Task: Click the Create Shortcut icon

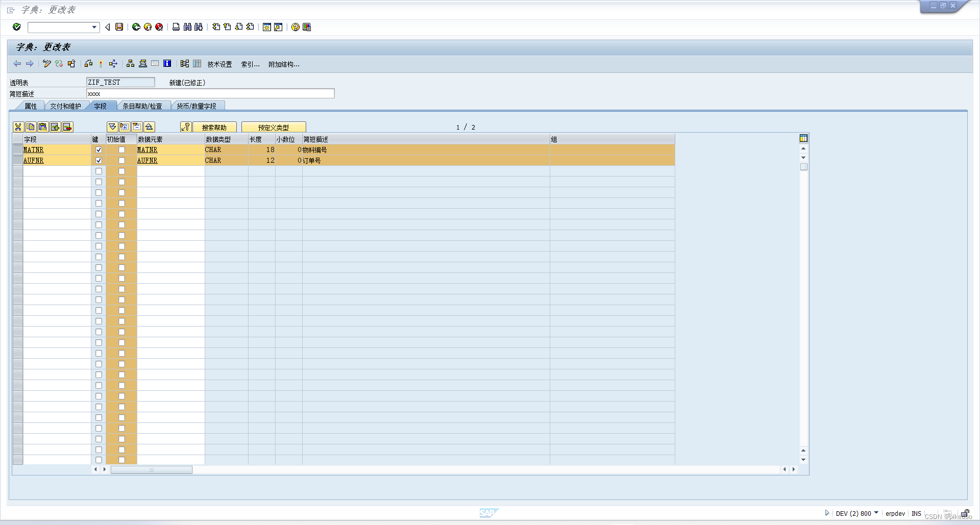Action: tap(278, 27)
